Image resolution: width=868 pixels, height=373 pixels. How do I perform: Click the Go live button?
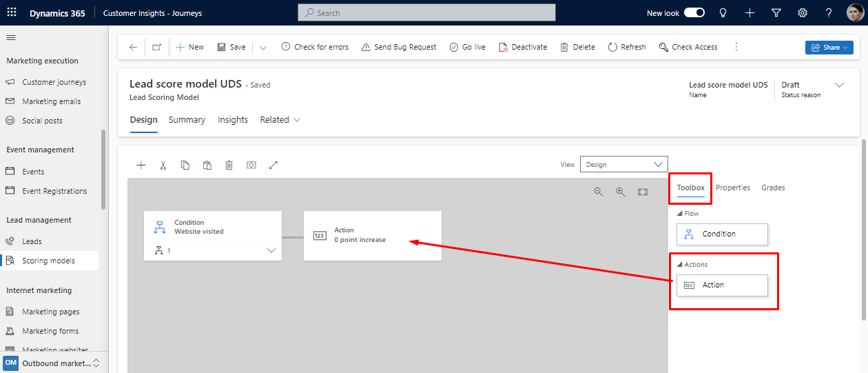[x=467, y=47]
